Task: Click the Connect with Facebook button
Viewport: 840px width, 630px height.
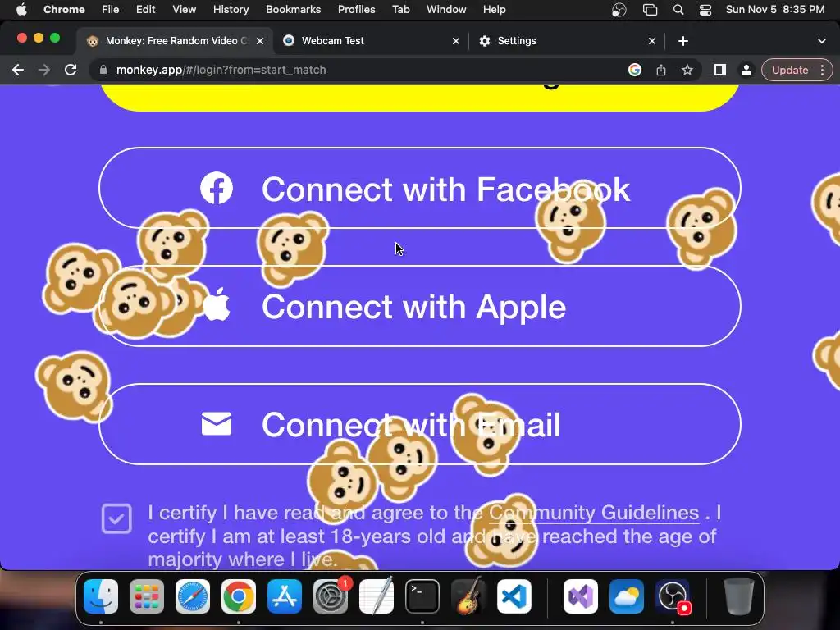Action: click(420, 188)
